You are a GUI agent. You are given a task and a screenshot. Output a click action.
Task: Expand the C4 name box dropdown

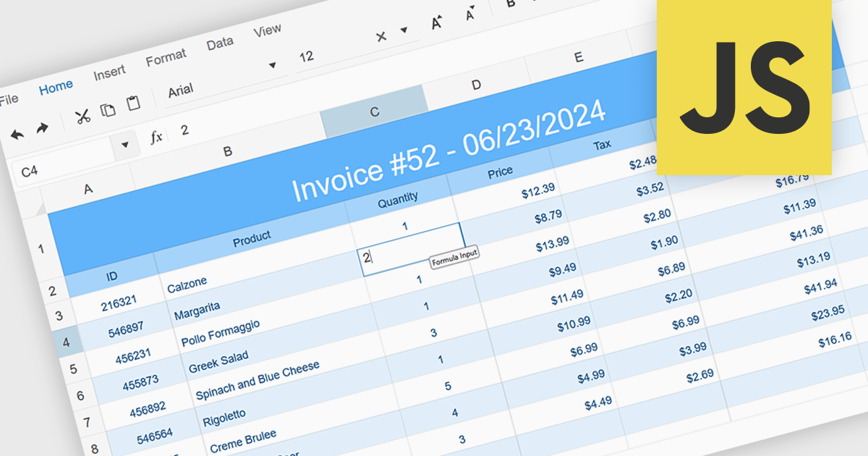click(126, 145)
